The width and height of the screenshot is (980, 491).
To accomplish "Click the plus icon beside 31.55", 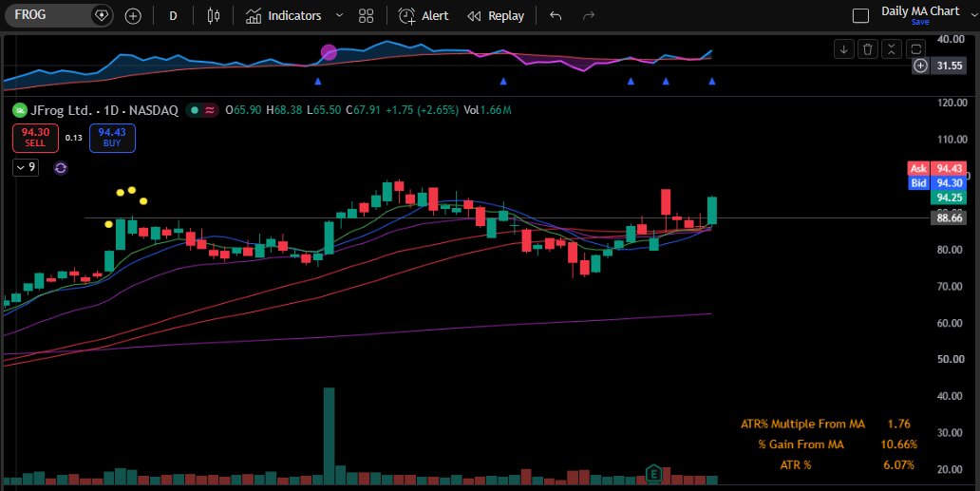I will (x=920, y=66).
